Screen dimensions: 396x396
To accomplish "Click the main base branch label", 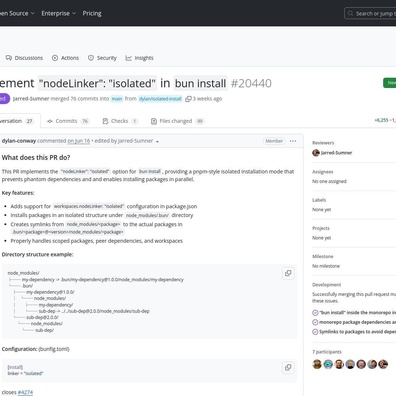I will tap(117, 99).
